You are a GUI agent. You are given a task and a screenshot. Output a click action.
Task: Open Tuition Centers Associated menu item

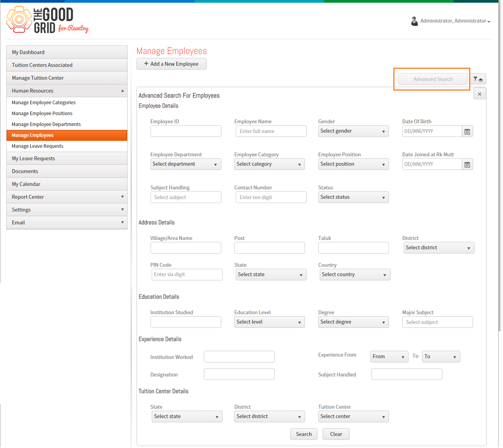[67, 65]
